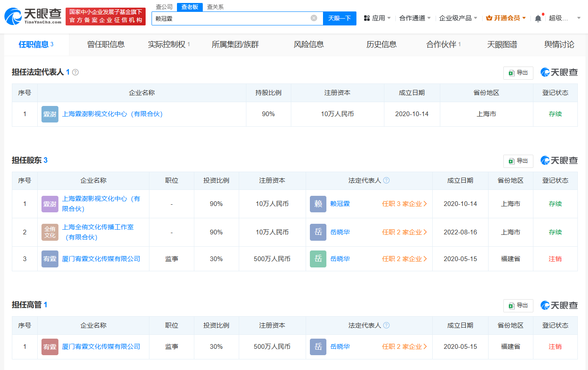Click the 天眼查 logo beside 担任股东 export button
Viewport: 588px width, 370px height.
point(560,161)
